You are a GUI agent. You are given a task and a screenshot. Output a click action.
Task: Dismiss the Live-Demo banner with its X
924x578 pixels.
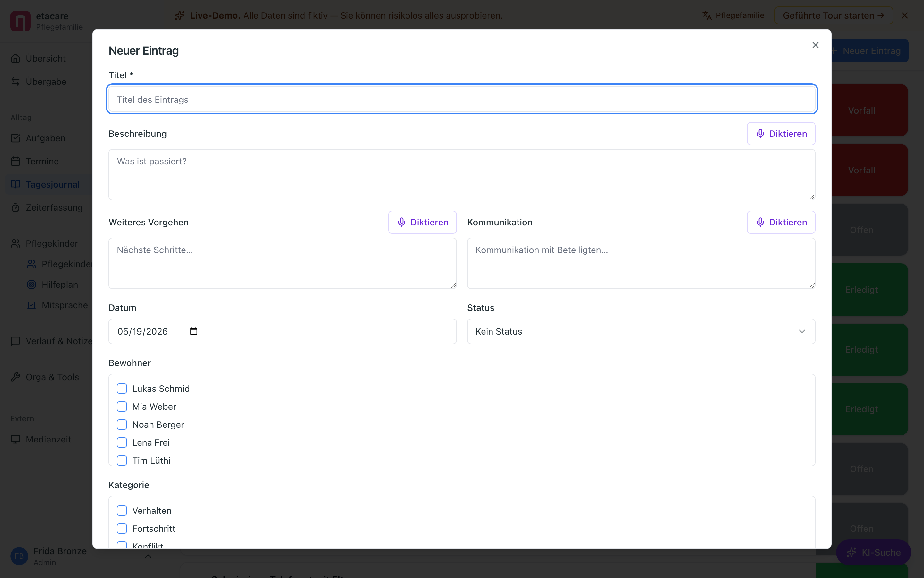tap(904, 15)
